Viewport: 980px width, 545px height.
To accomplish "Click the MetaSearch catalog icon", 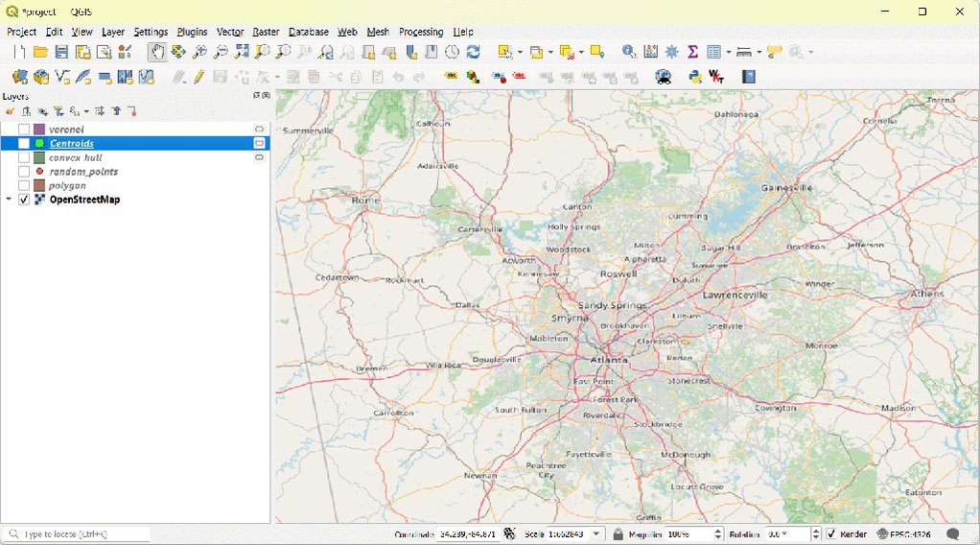I will pos(664,77).
